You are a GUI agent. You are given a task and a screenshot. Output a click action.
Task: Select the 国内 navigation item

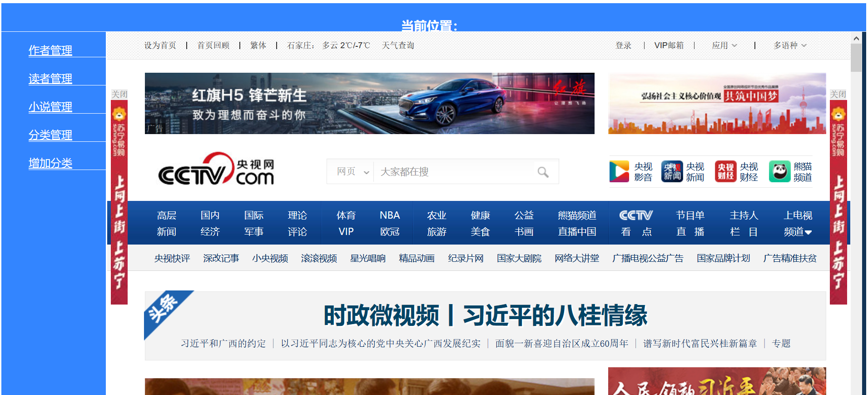(x=210, y=215)
